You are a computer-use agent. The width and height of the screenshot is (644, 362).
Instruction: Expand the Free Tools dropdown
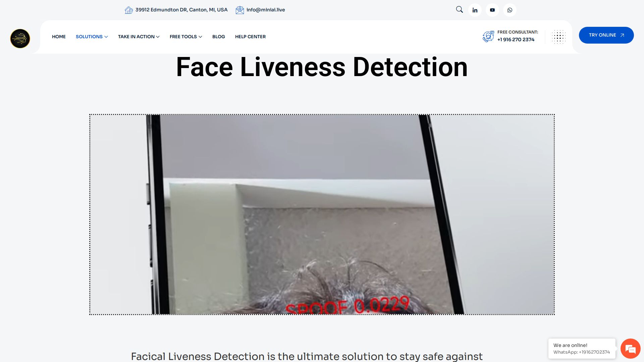pos(186,37)
